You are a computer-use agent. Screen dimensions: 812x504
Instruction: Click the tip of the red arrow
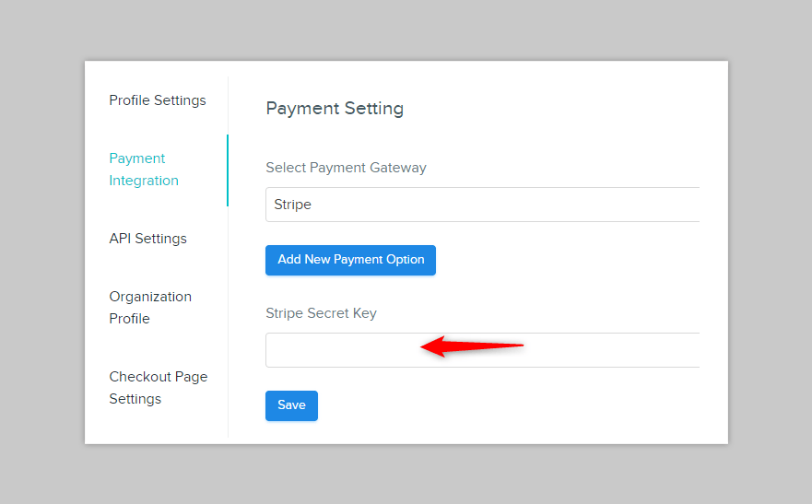point(423,346)
